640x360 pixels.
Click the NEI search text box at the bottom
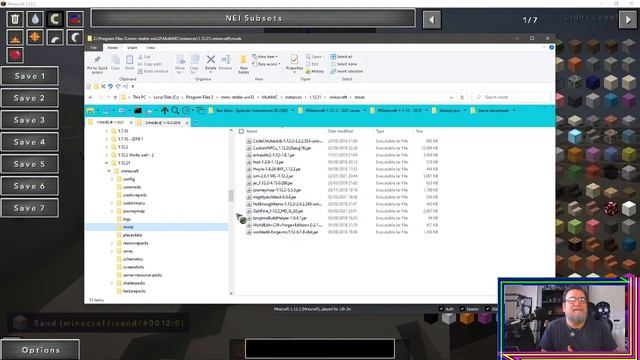[320, 349]
